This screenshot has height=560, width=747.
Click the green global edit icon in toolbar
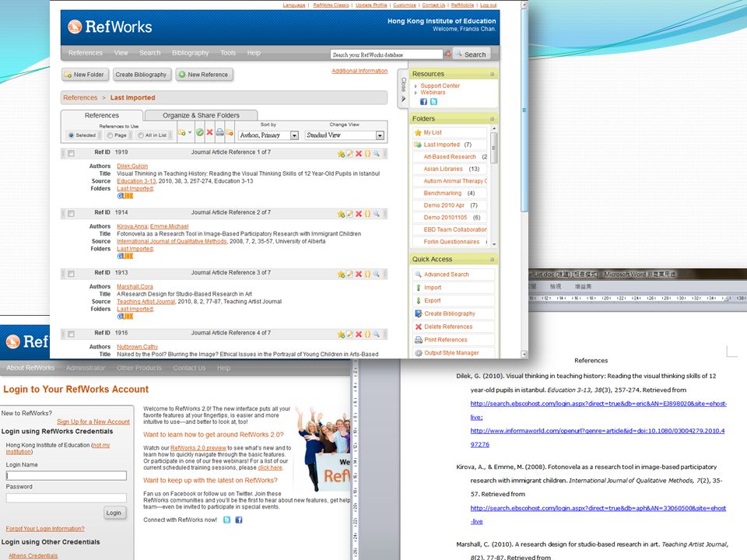click(200, 133)
